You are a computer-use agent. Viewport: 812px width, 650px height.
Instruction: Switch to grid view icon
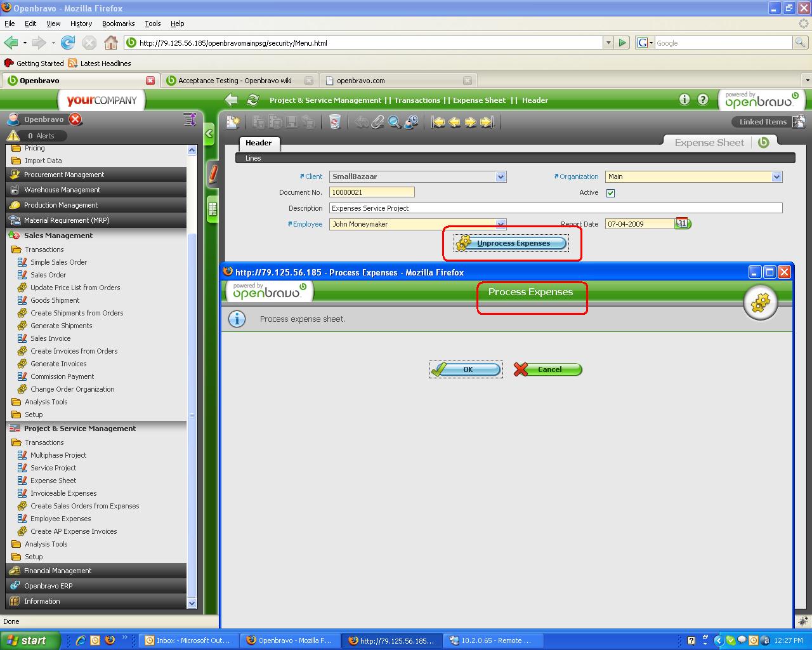point(213,208)
